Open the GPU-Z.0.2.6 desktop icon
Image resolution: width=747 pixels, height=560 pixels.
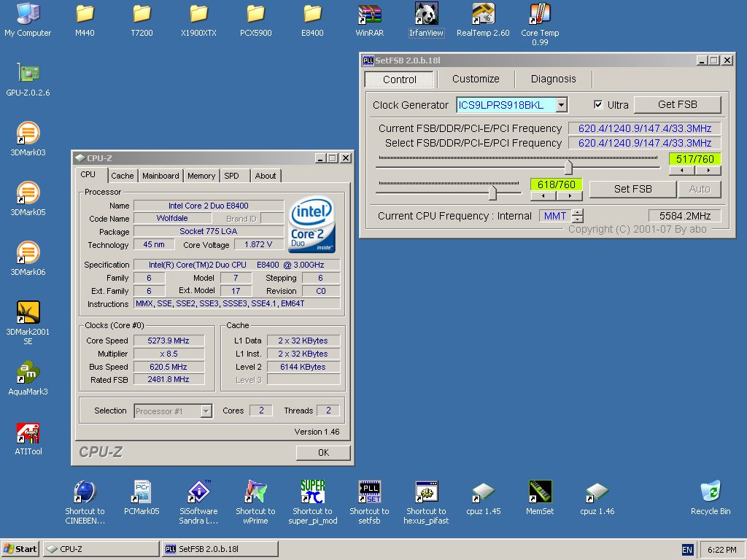pyautogui.click(x=28, y=80)
